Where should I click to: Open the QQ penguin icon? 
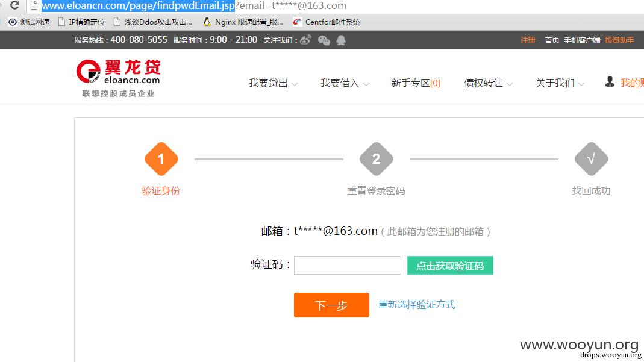point(342,40)
